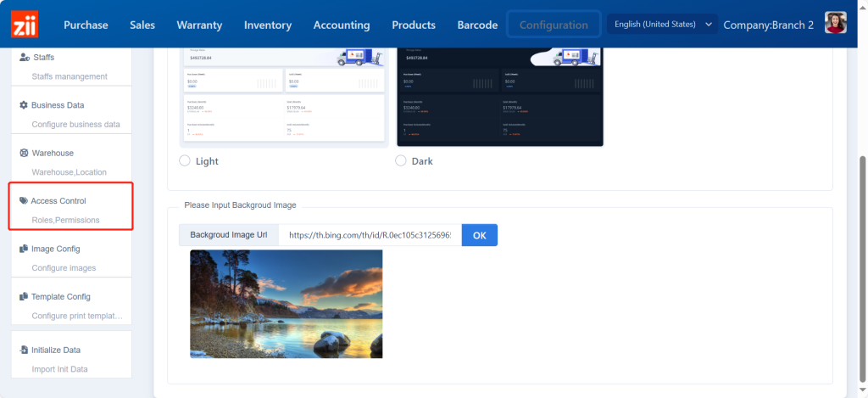The image size is (868, 398).
Task: Click the Staffs people icon
Action: point(24,58)
